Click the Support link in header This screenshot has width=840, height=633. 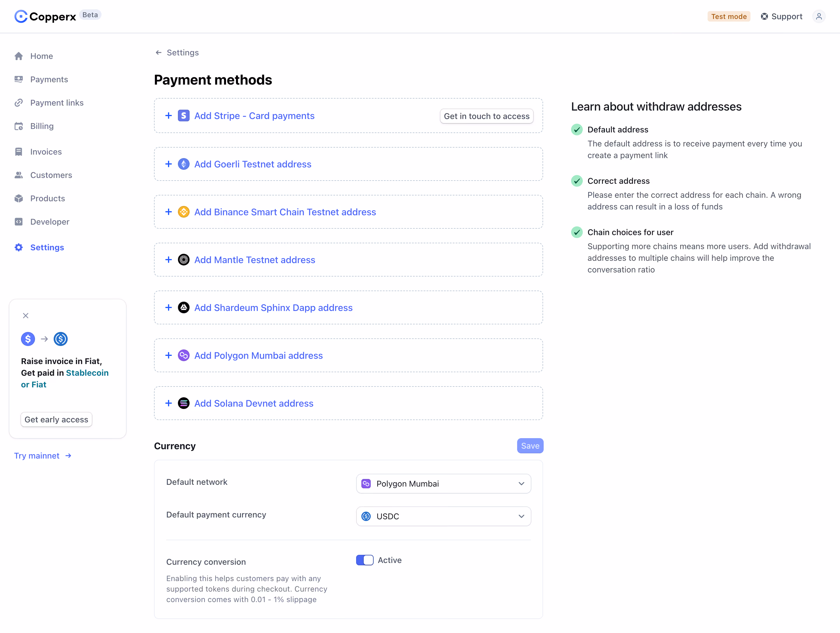pyautogui.click(x=781, y=16)
